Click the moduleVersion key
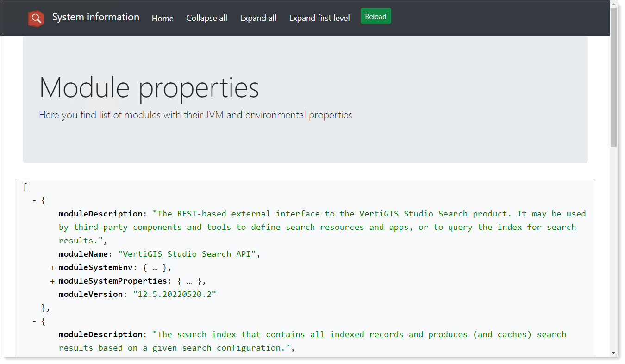The width and height of the screenshot is (625, 364). coord(91,294)
